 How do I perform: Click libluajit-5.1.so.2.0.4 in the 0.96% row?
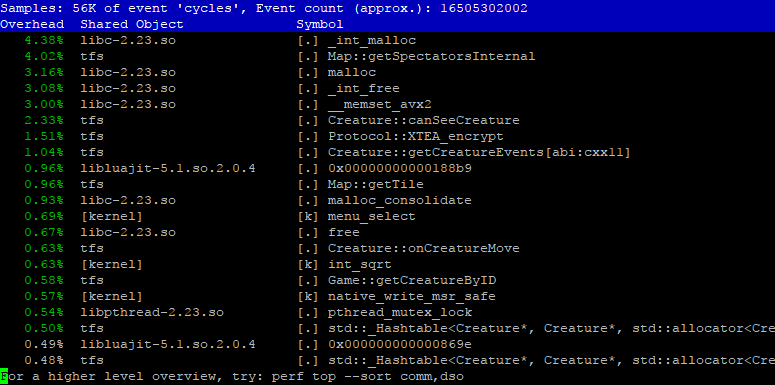coord(168,169)
